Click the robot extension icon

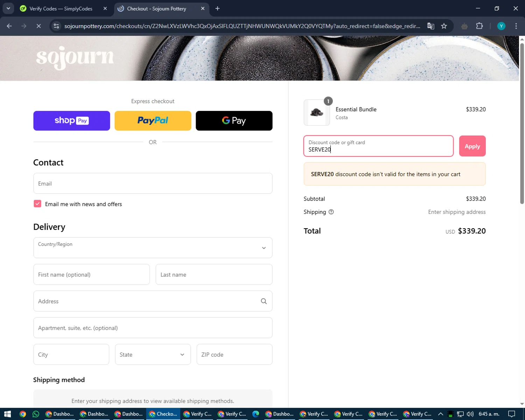point(464,26)
